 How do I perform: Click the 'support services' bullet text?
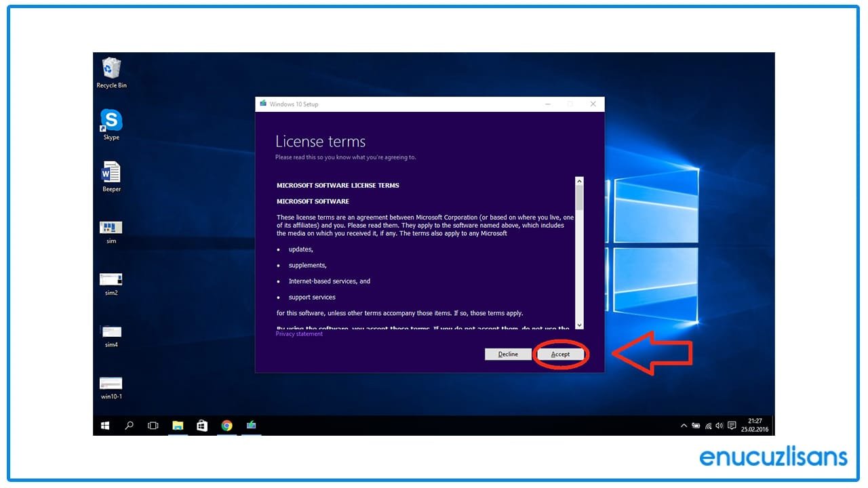click(x=312, y=297)
